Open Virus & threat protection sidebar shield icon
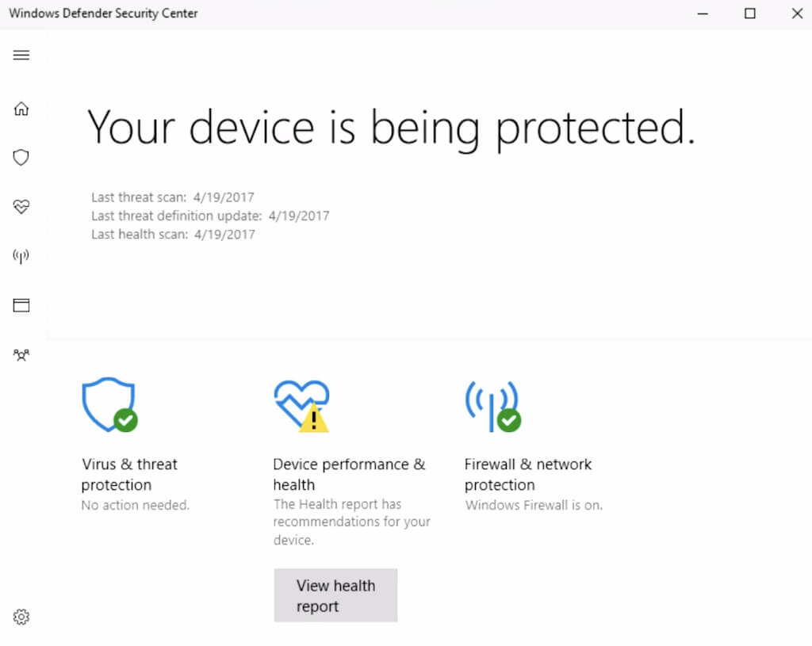The width and height of the screenshot is (812, 646). [21, 158]
